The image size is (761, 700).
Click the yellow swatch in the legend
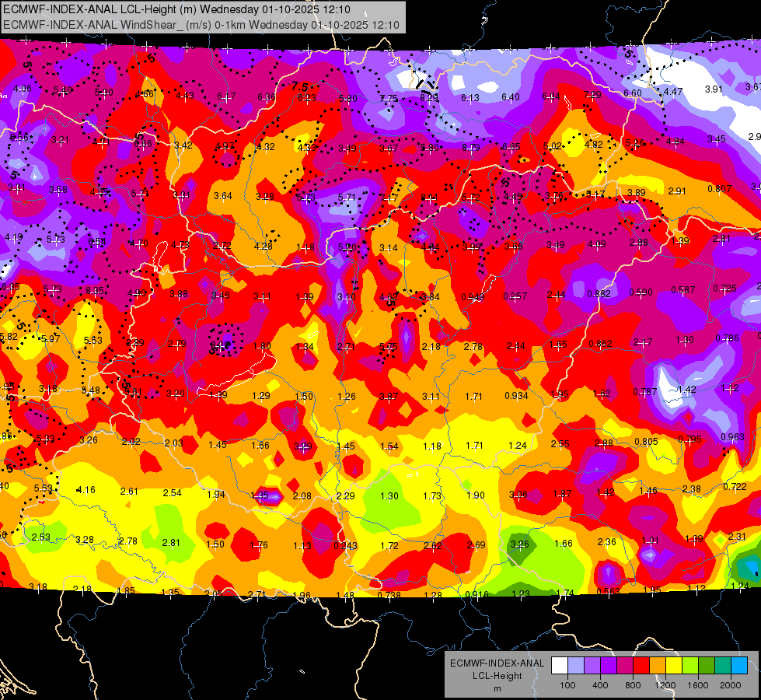coord(674,666)
